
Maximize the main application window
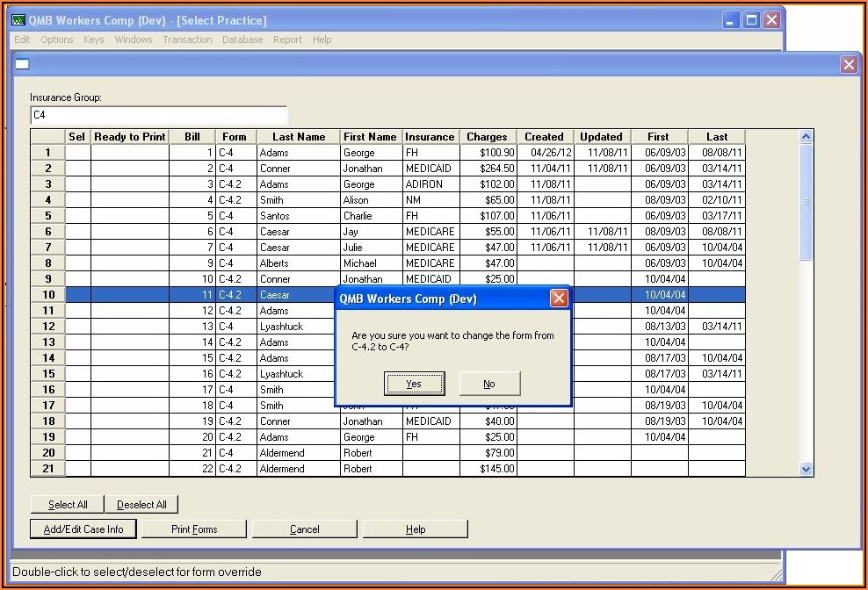click(x=751, y=20)
